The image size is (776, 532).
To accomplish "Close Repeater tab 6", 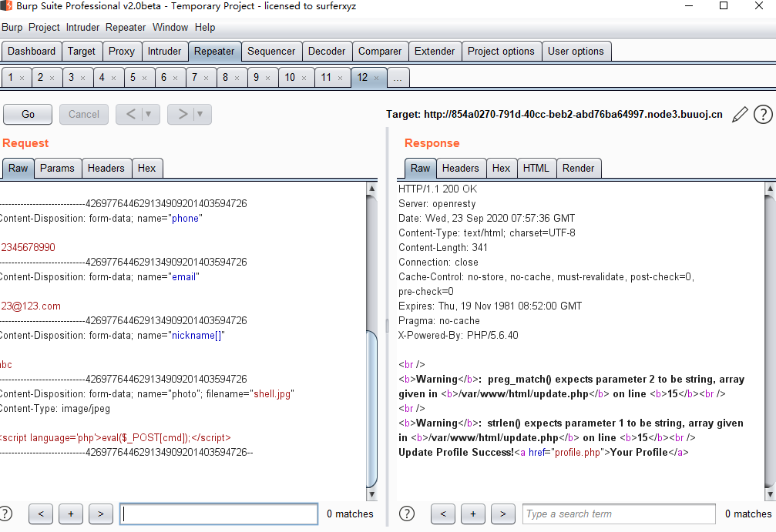I will (x=175, y=78).
